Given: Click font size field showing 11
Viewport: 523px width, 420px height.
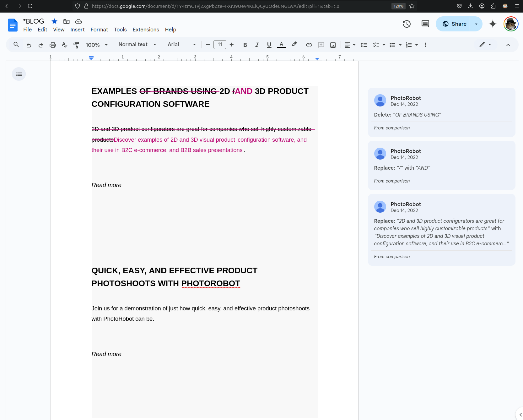Looking at the screenshot, I should (x=220, y=45).
